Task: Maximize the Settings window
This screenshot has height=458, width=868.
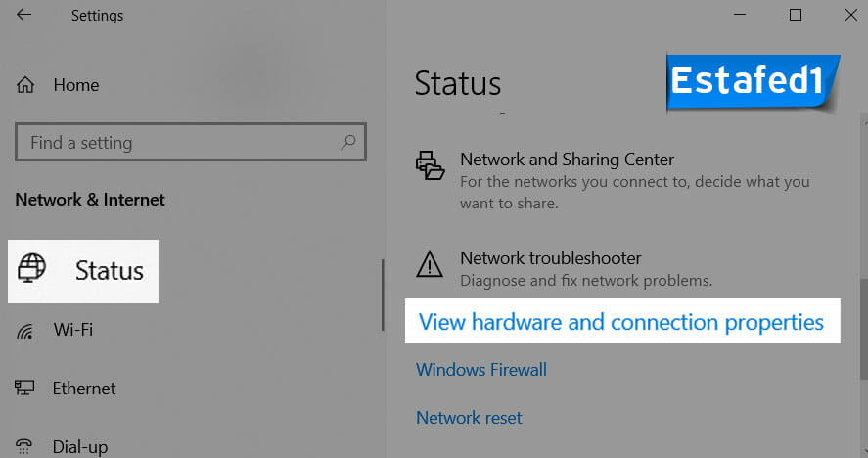Action: pyautogui.click(x=796, y=15)
